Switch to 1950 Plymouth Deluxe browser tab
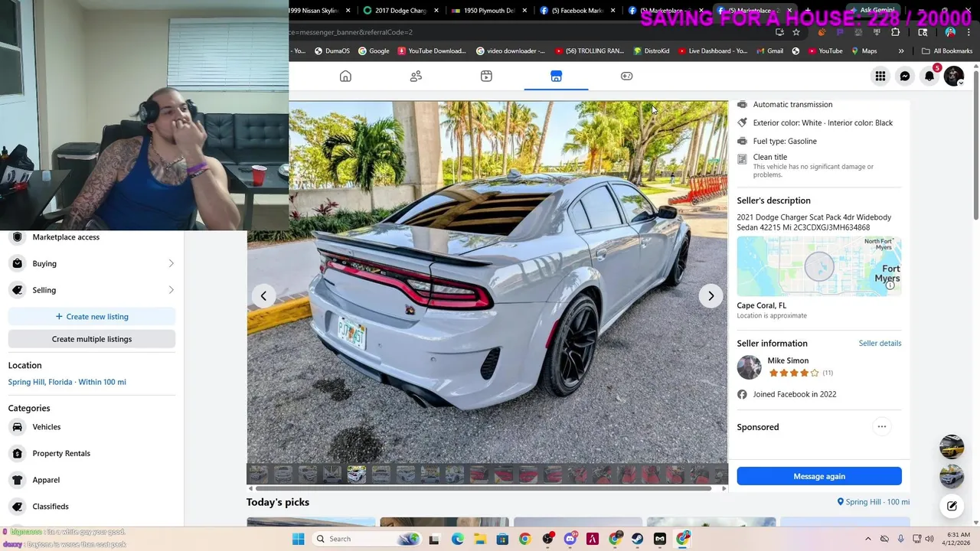 pyautogui.click(x=490, y=11)
